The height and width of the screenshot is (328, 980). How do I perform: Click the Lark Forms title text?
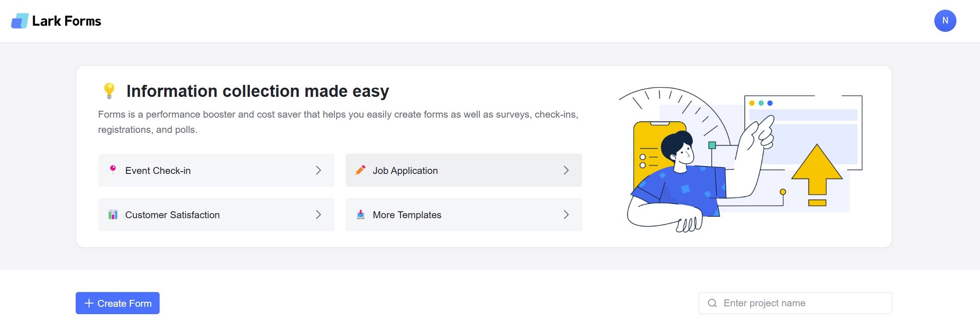coord(66,21)
